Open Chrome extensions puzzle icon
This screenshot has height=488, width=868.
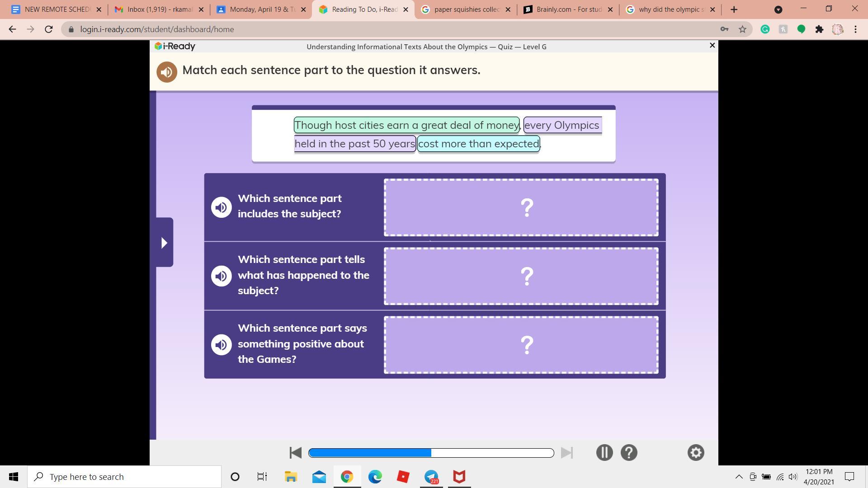coord(819,29)
